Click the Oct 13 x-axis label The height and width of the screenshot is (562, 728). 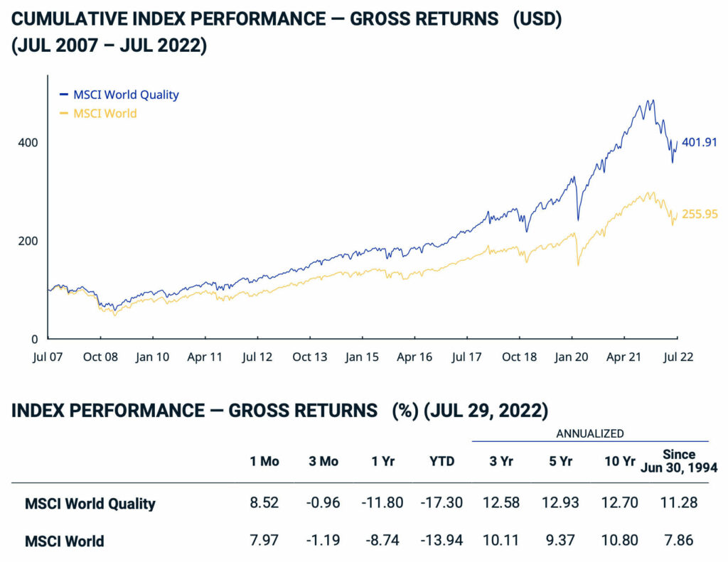point(310,357)
